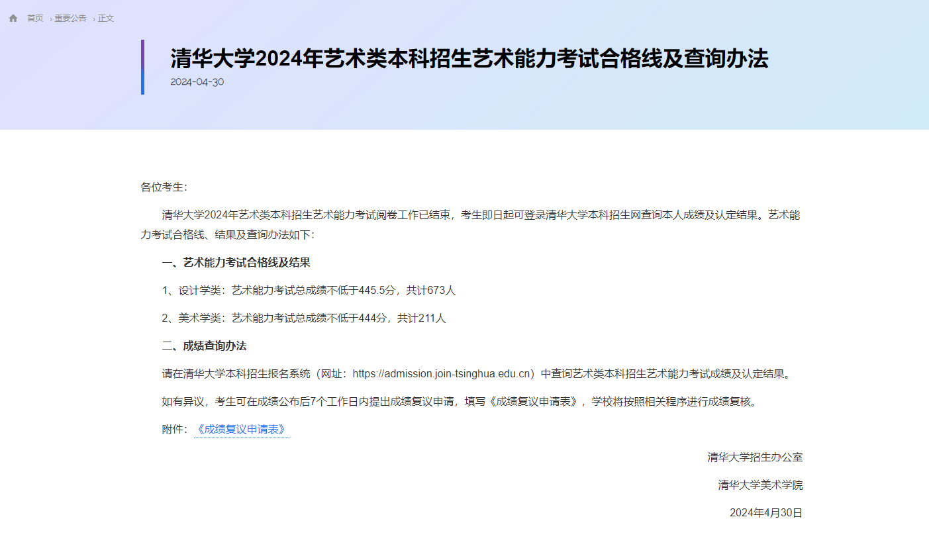Click the 如有异议 7个工作日 paragraph

[x=460, y=402]
